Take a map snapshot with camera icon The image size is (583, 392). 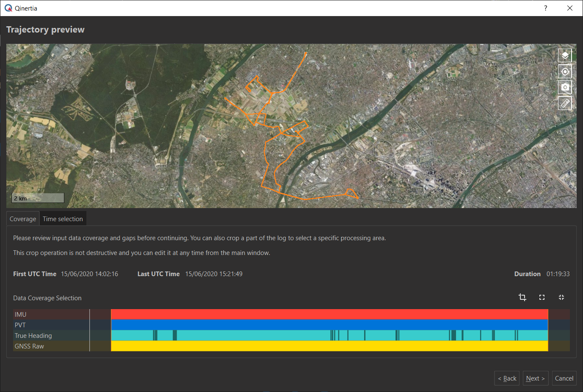click(x=565, y=87)
